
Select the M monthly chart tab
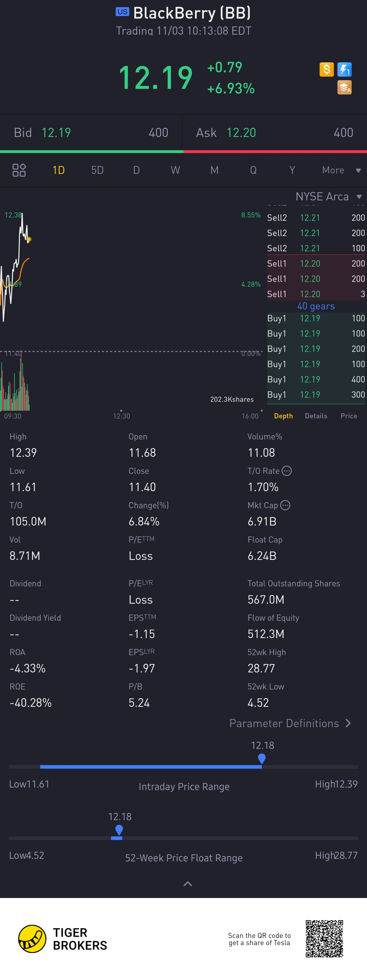(214, 170)
